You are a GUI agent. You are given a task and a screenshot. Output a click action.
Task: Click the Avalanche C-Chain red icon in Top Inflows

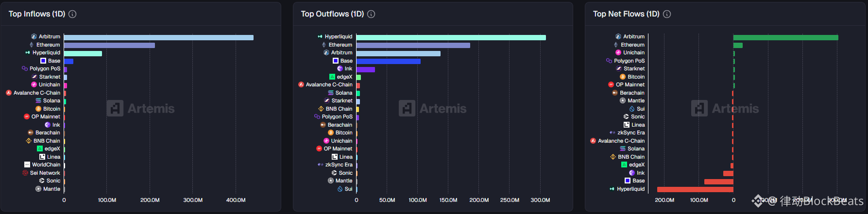9,93
